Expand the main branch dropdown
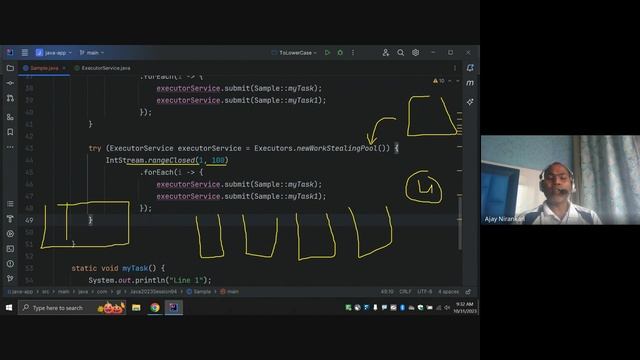 coord(92,53)
